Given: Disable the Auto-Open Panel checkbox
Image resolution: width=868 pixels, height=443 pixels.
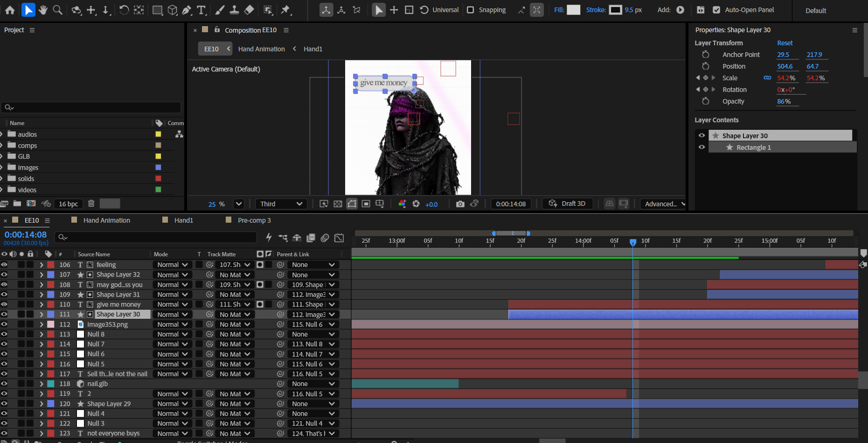Looking at the screenshot, I should (716, 10).
